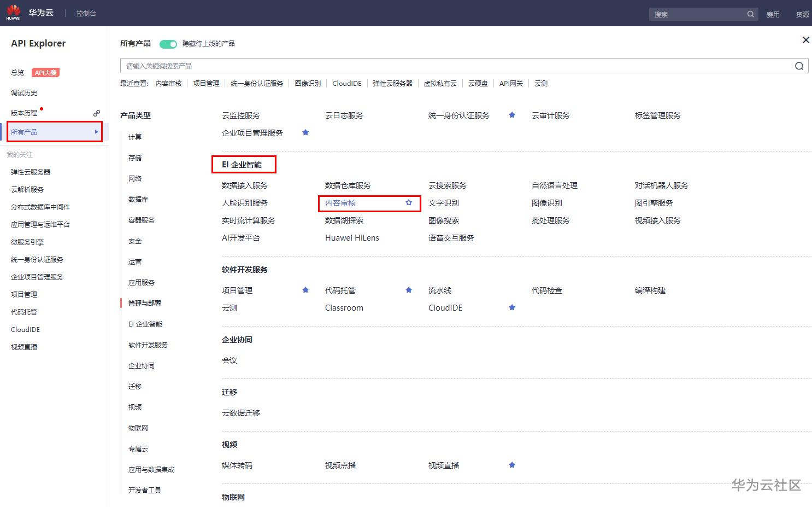Open 版本历程 in the sidebar

pyautogui.click(x=24, y=113)
